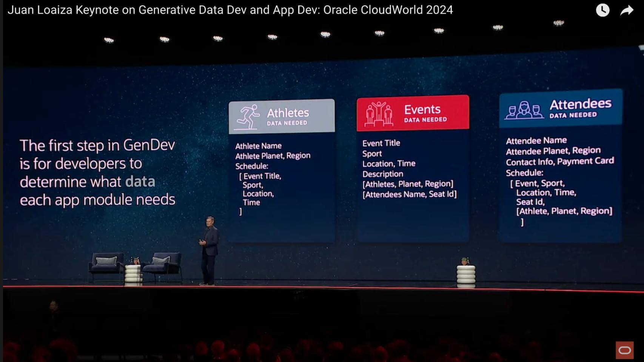Click the 'Athlete Name' text line
The width and height of the screenshot is (644, 362).
pos(258,146)
